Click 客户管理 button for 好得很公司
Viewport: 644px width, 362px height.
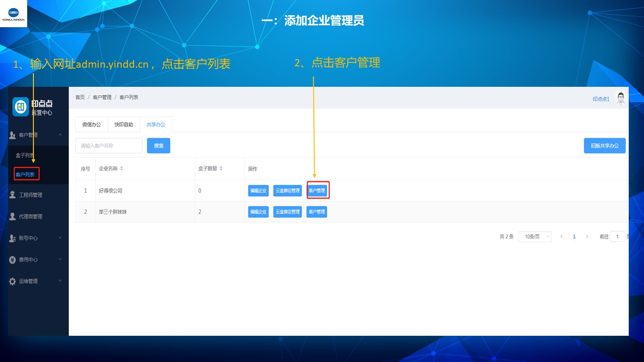pos(317,191)
